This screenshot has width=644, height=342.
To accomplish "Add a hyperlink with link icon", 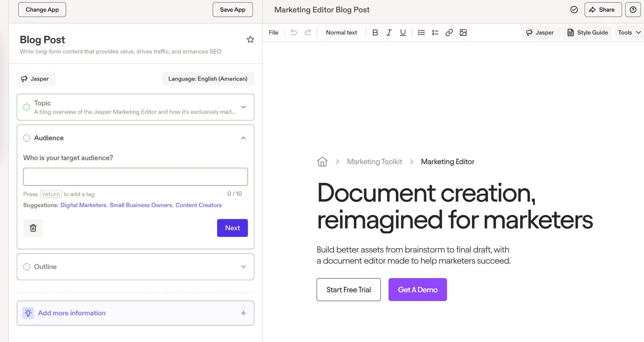I will (x=449, y=33).
